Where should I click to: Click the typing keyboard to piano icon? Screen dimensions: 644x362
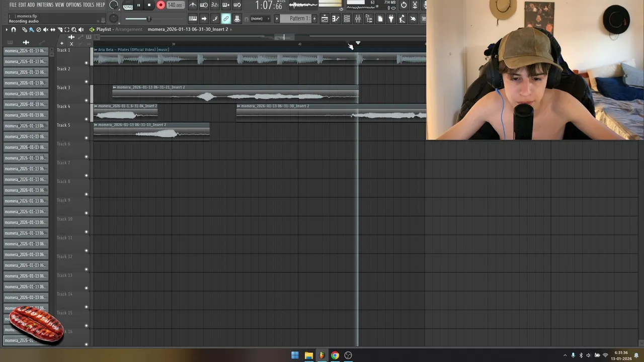click(x=193, y=19)
